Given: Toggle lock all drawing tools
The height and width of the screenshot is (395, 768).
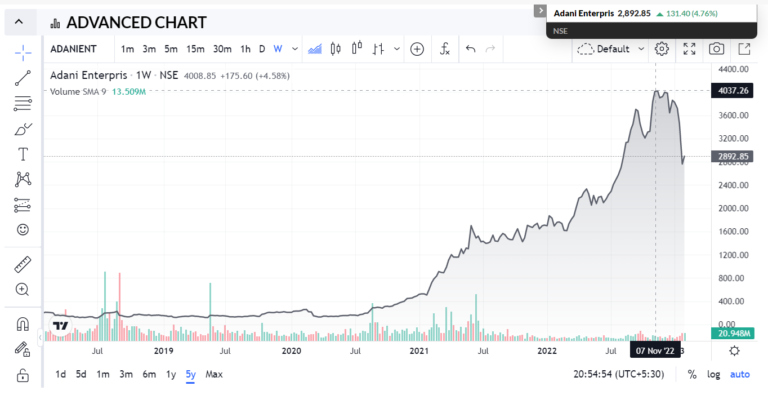Looking at the screenshot, I should (23, 375).
